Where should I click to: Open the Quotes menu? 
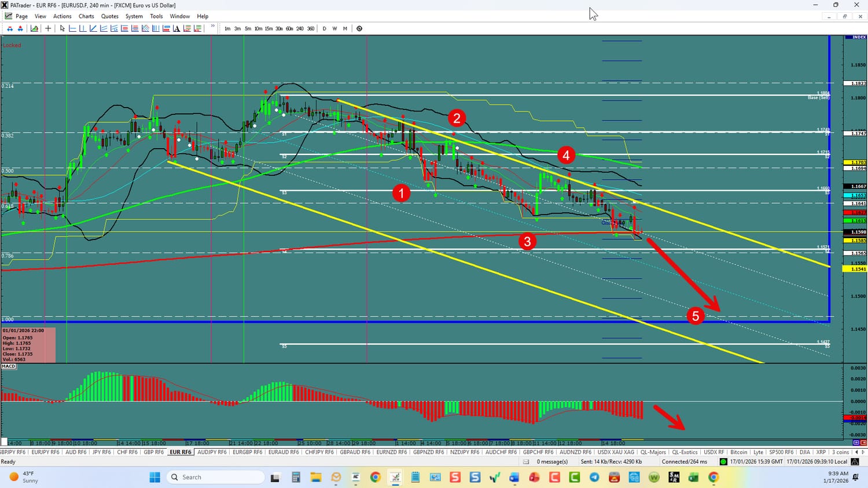point(109,16)
